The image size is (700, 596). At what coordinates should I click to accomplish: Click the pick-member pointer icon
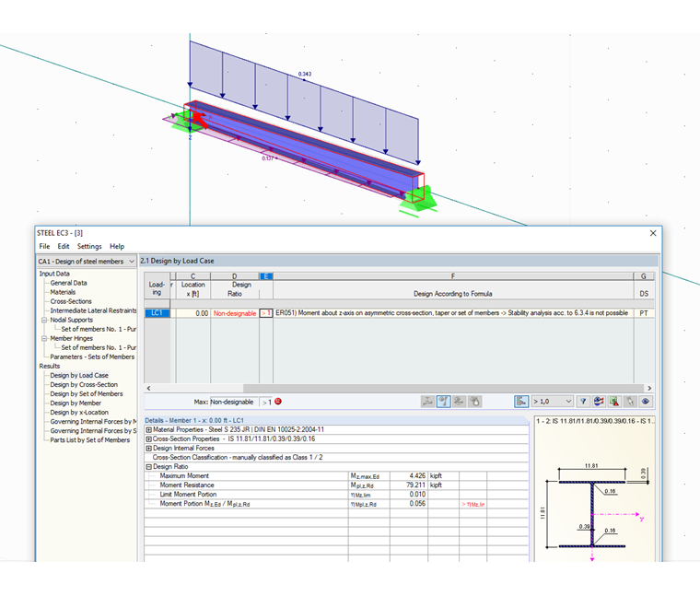pos(630,402)
